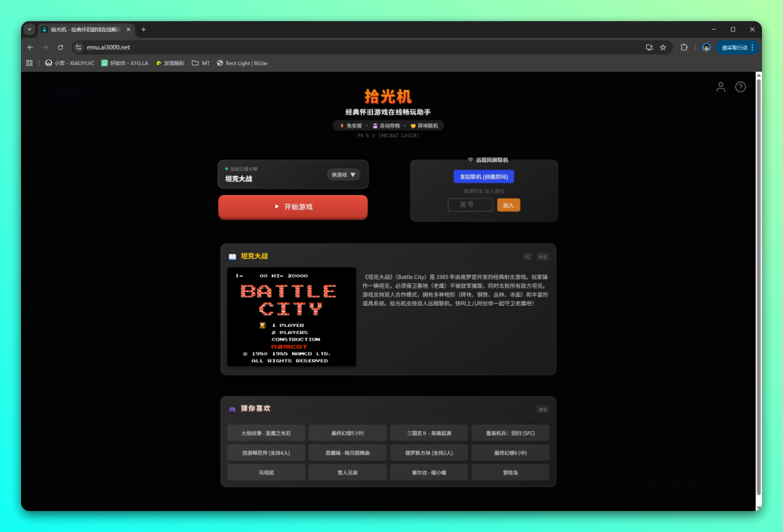Open the apps grid in bookmarks bar
783x532 pixels.
30,63
